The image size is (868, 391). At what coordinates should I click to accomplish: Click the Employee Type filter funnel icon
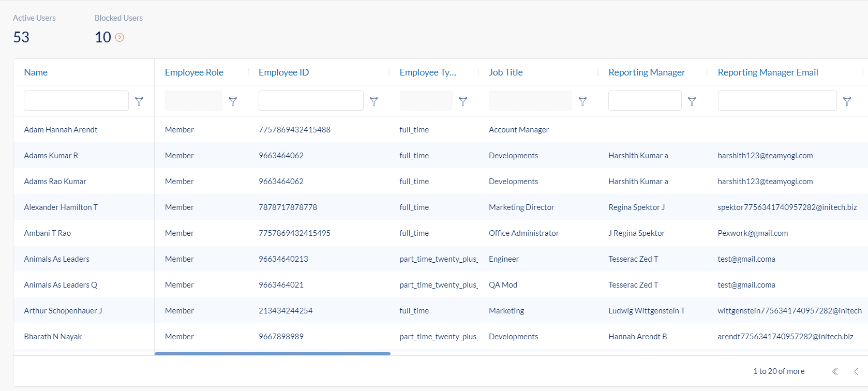[463, 101]
